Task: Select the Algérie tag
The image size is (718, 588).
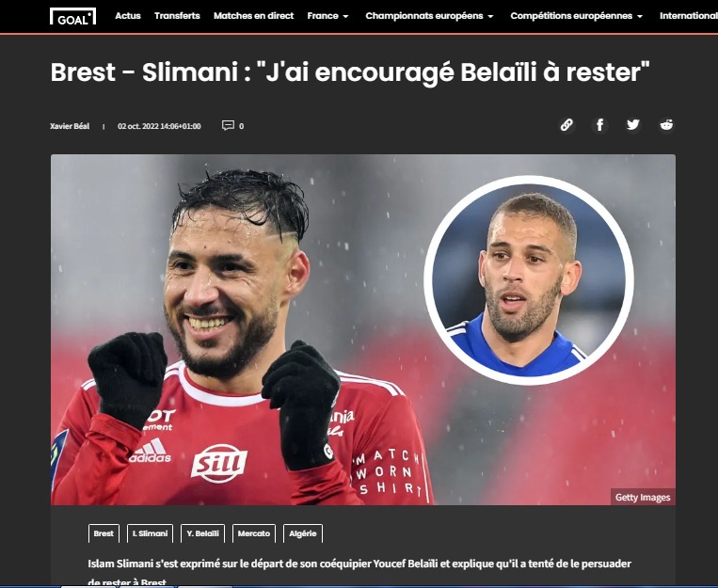Action: click(x=303, y=533)
